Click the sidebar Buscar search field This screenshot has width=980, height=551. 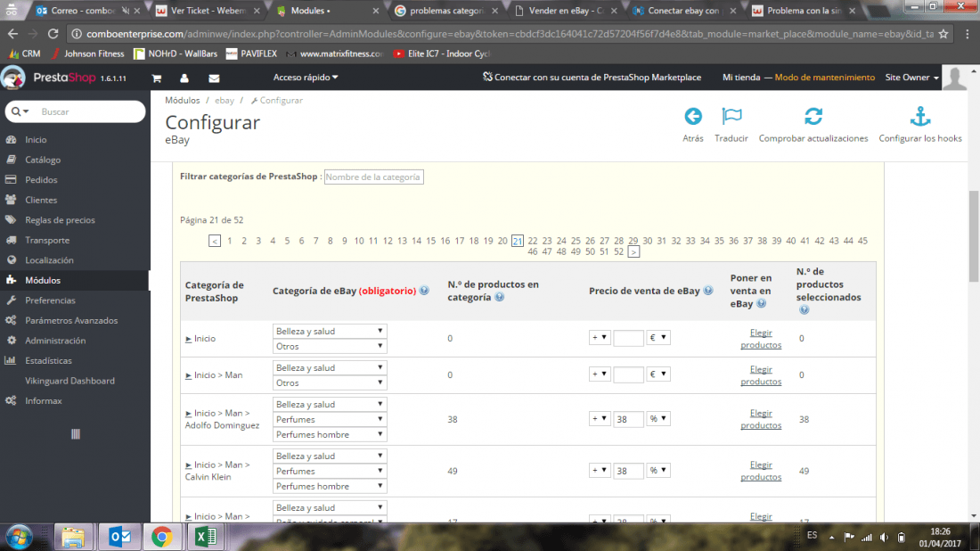(87, 111)
